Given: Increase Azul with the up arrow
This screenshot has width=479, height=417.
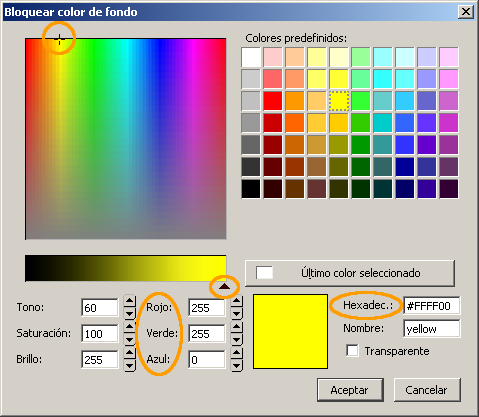Looking at the screenshot, I should coord(237,353).
